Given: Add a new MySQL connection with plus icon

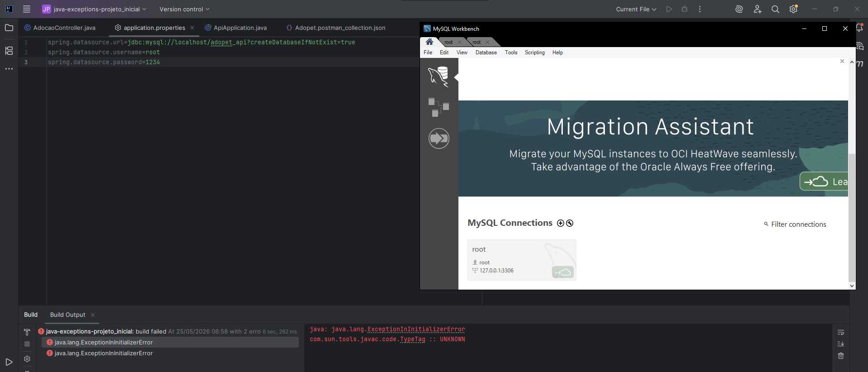Looking at the screenshot, I should pyautogui.click(x=561, y=223).
